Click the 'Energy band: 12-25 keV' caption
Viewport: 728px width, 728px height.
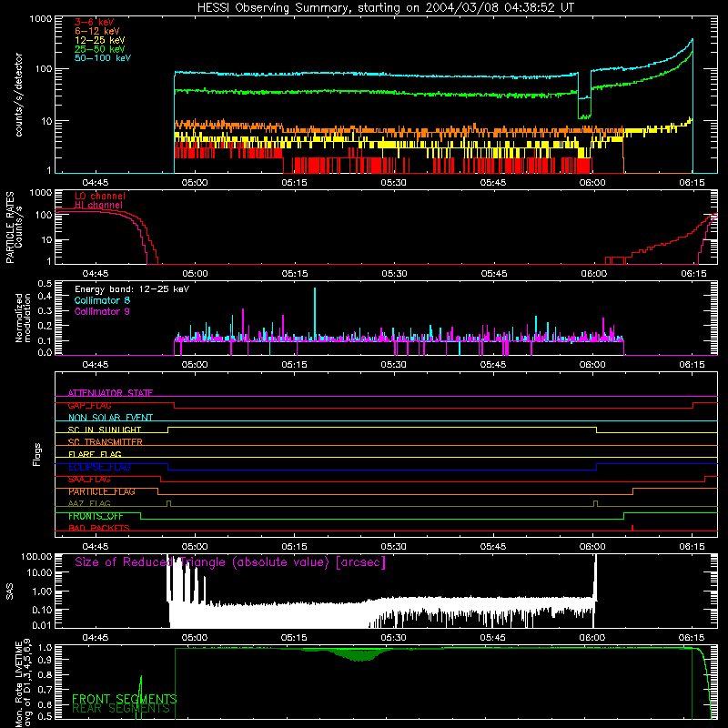click(x=132, y=289)
